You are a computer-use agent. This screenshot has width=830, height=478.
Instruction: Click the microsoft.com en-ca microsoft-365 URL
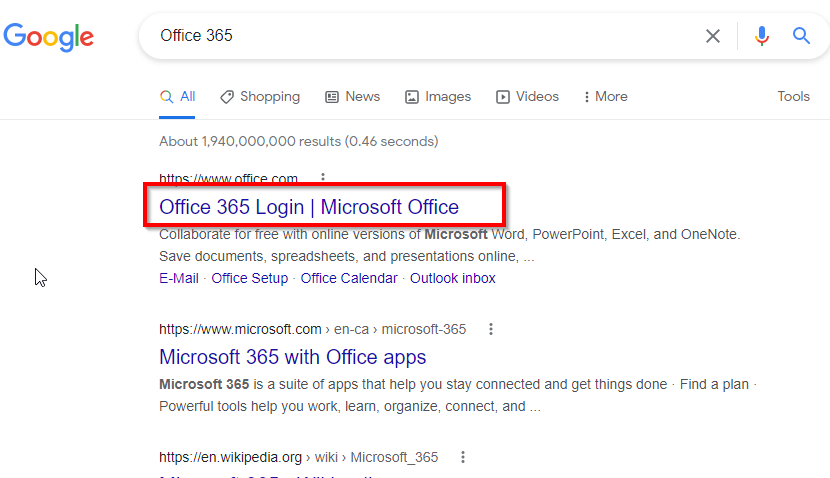point(313,329)
